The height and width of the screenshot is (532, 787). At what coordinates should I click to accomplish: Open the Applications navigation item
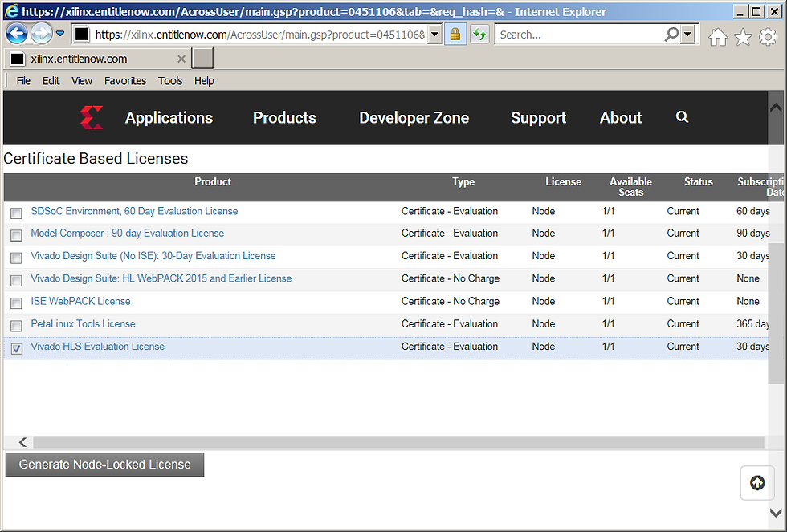169,118
